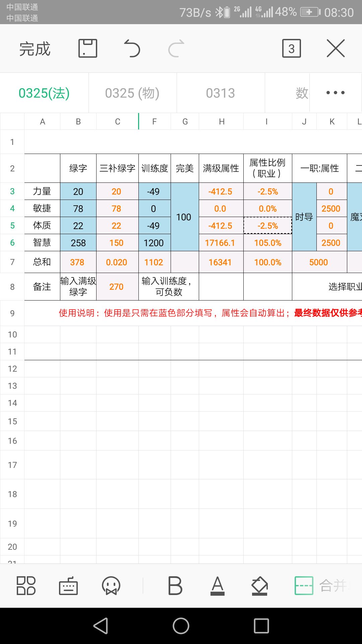Tap the save (floppy disk) icon
Image resolution: width=362 pixels, height=644 pixels.
pos(88,48)
